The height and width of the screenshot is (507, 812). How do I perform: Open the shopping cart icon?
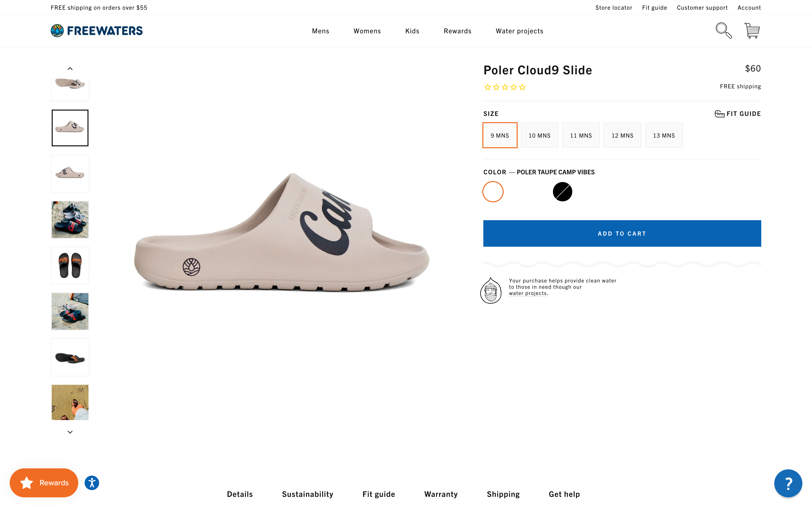click(752, 30)
